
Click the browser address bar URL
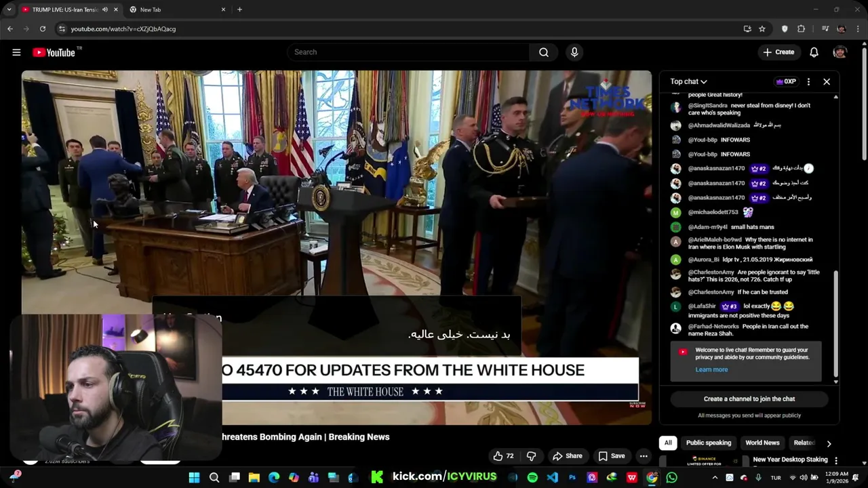pyautogui.click(x=123, y=28)
